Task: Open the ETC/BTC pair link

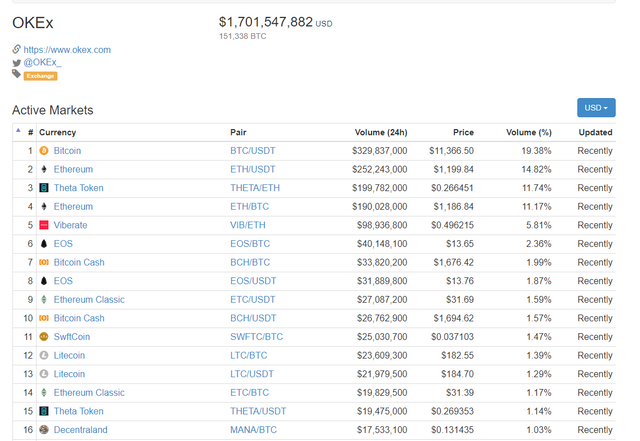Action: click(249, 392)
